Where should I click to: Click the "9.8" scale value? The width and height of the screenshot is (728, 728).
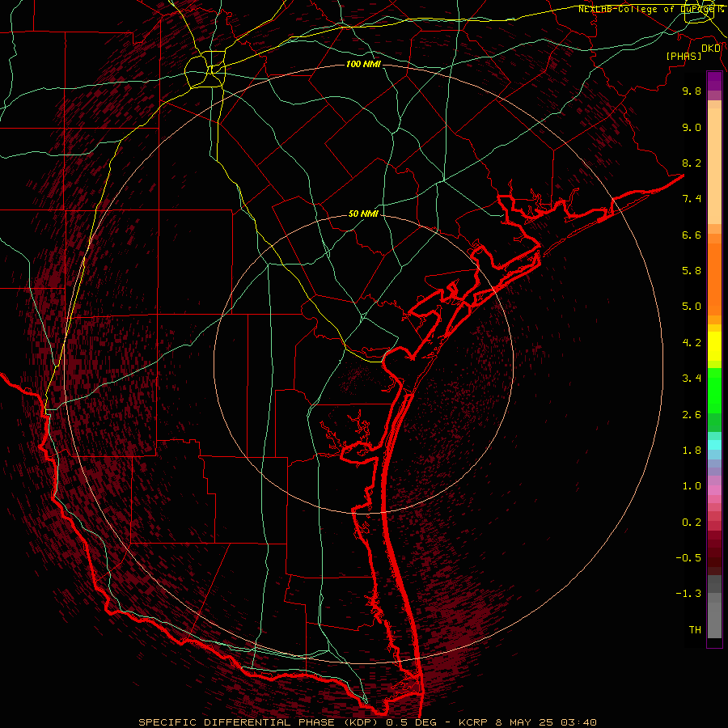[x=692, y=91]
